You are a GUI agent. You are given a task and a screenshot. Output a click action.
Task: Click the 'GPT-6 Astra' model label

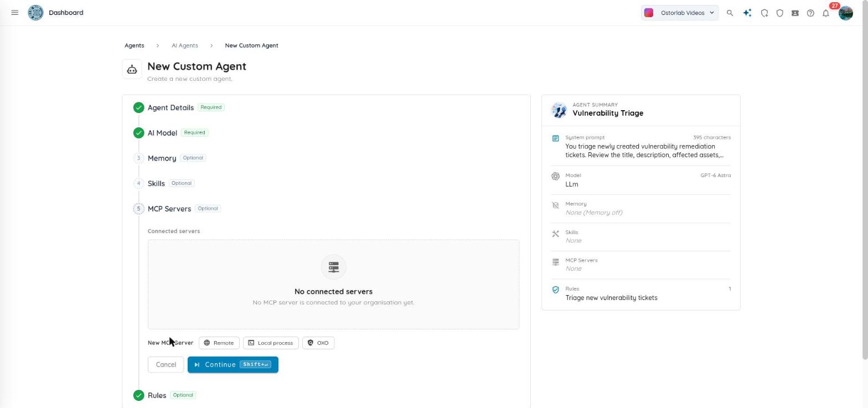click(x=715, y=175)
